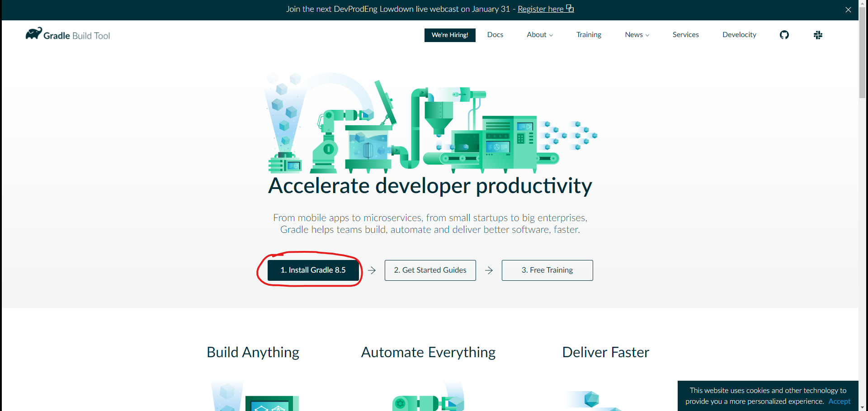Click the factory hero illustration
The width and height of the screenshot is (868, 411).
tap(430, 123)
